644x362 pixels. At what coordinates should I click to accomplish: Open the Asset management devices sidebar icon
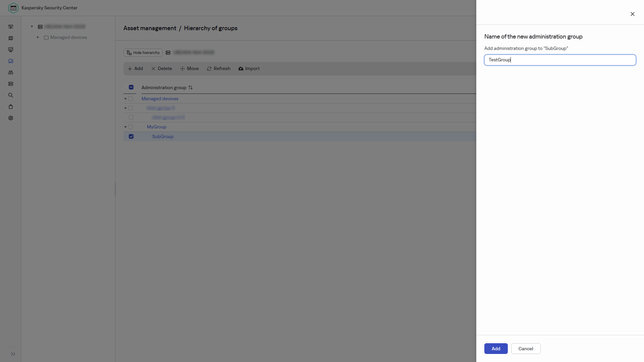(11, 61)
